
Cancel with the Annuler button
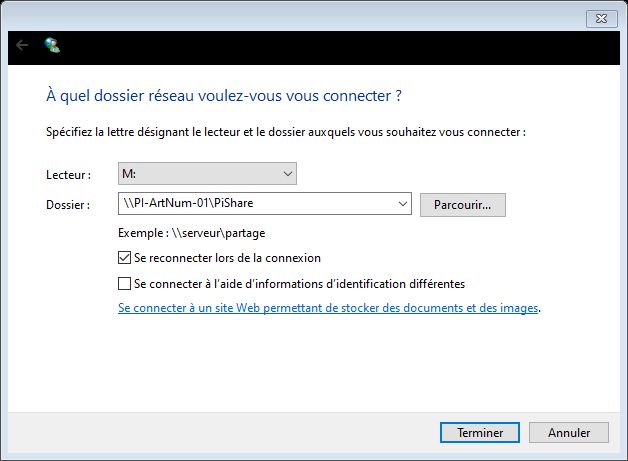point(569,433)
